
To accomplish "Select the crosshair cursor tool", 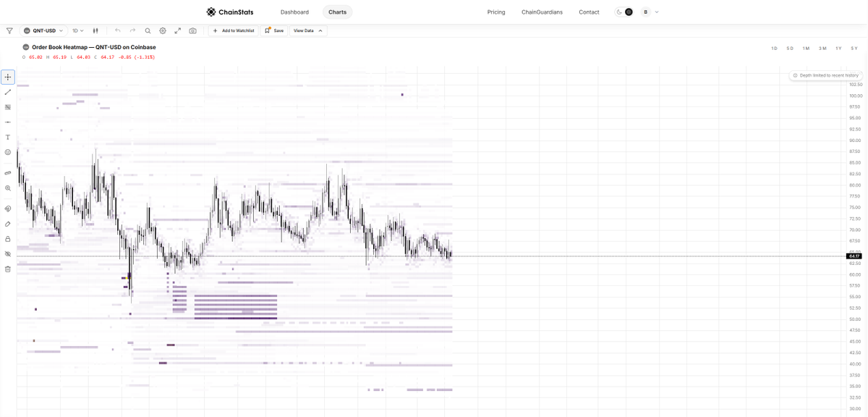I will 8,77.
